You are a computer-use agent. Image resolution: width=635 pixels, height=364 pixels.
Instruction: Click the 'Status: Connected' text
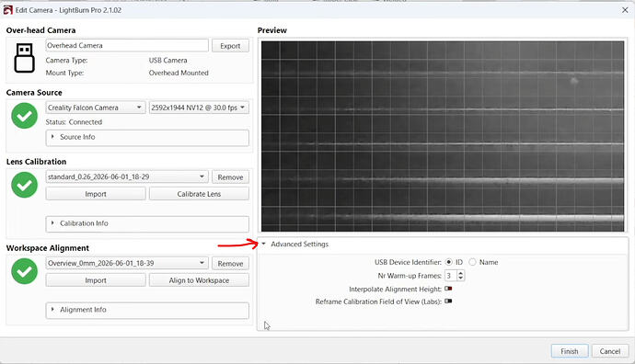click(x=74, y=122)
